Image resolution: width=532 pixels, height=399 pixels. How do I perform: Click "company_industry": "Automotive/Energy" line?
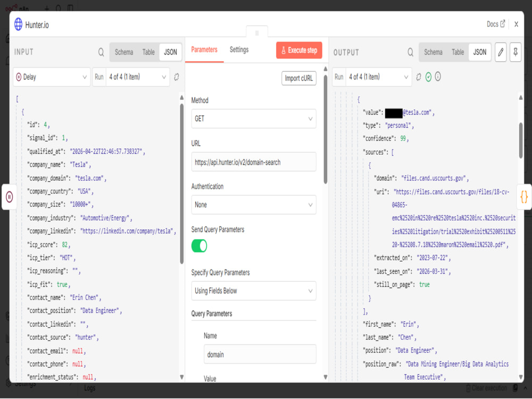pos(80,218)
